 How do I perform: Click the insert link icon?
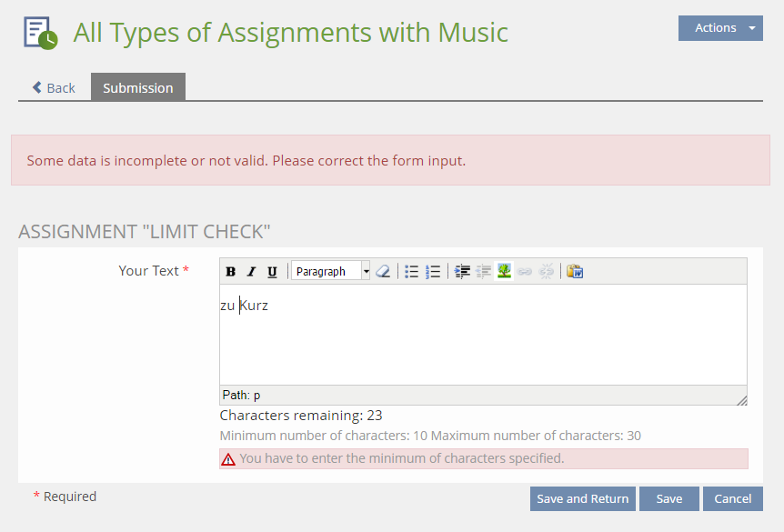point(525,271)
